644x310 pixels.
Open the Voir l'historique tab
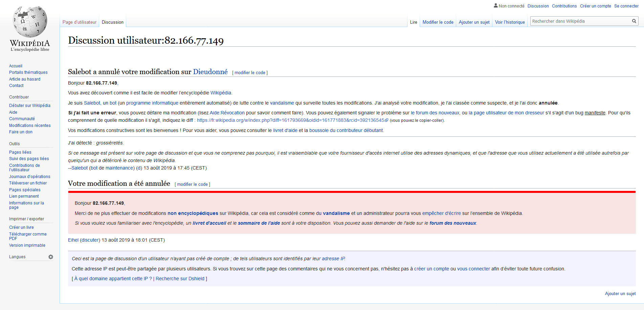(510, 22)
